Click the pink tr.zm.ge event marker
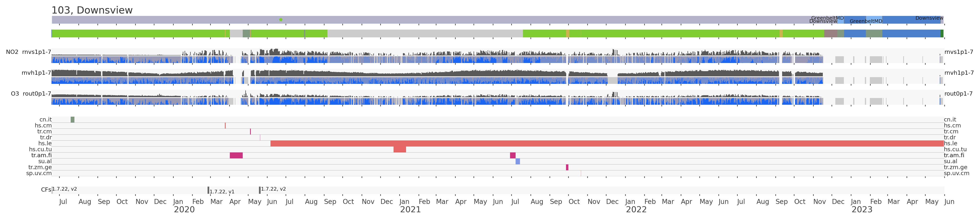980x220 pixels. (x=567, y=167)
